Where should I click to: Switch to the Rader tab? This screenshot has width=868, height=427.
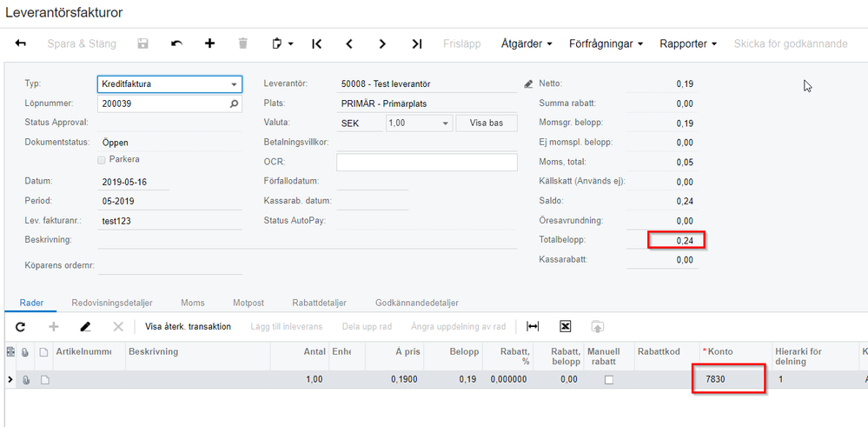pos(31,303)
